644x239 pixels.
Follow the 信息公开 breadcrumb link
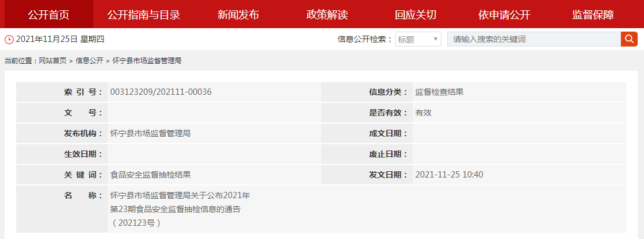89,61
